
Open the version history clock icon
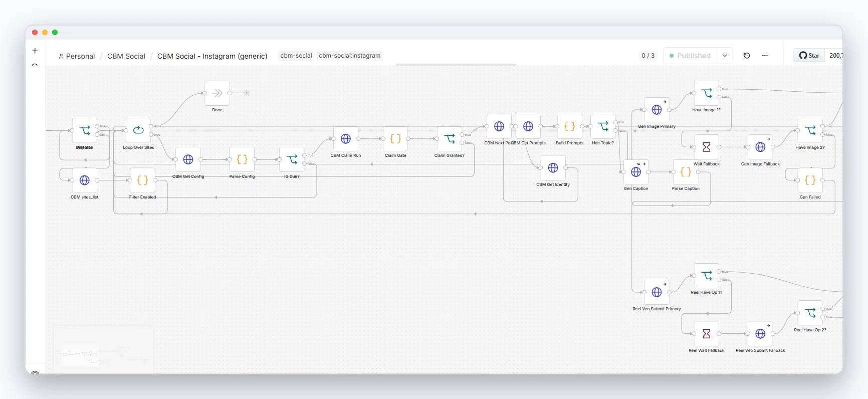pyautogui.click(x=747, y=56)
